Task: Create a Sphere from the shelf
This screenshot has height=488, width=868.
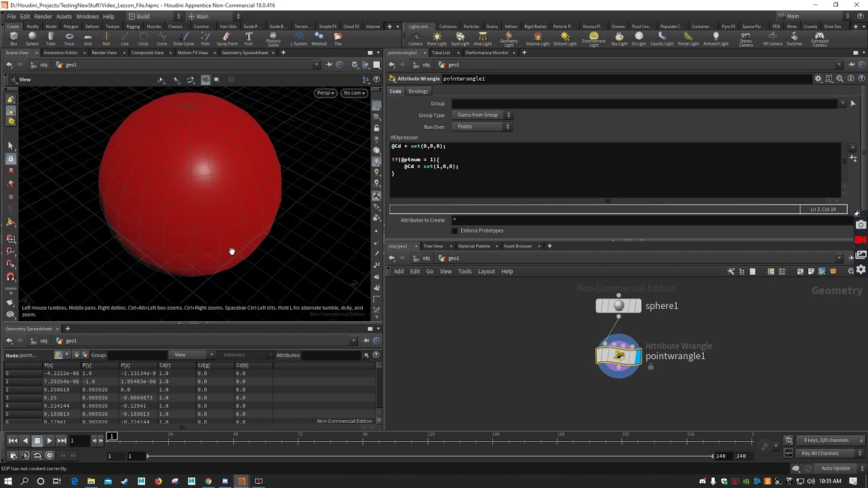Action: pyautogui.click(x=32, y=39)
